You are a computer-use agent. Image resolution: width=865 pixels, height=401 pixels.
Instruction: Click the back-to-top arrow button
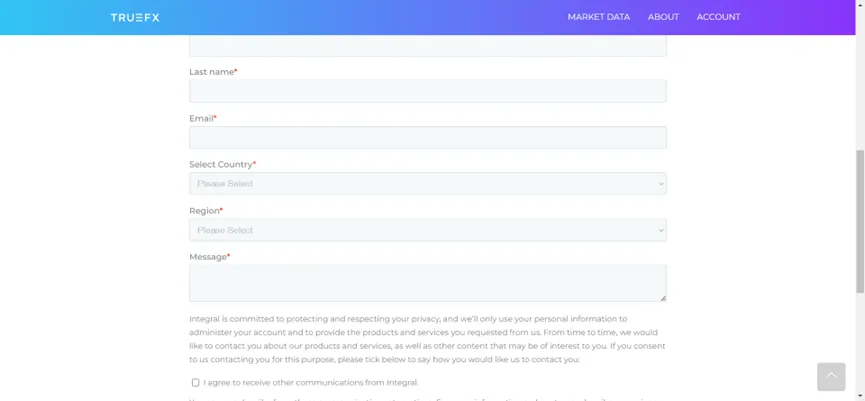(831, 377)
